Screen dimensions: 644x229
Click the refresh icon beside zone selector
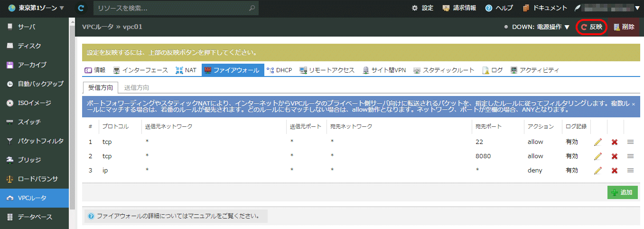[81, 8]
